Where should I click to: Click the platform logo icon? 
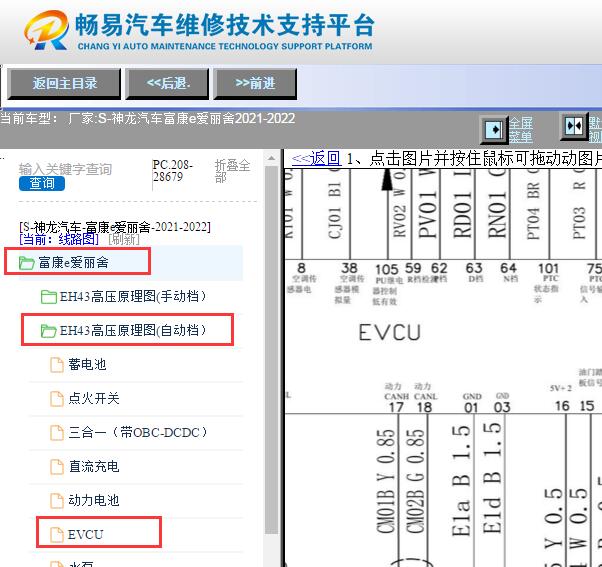[46, 30]
